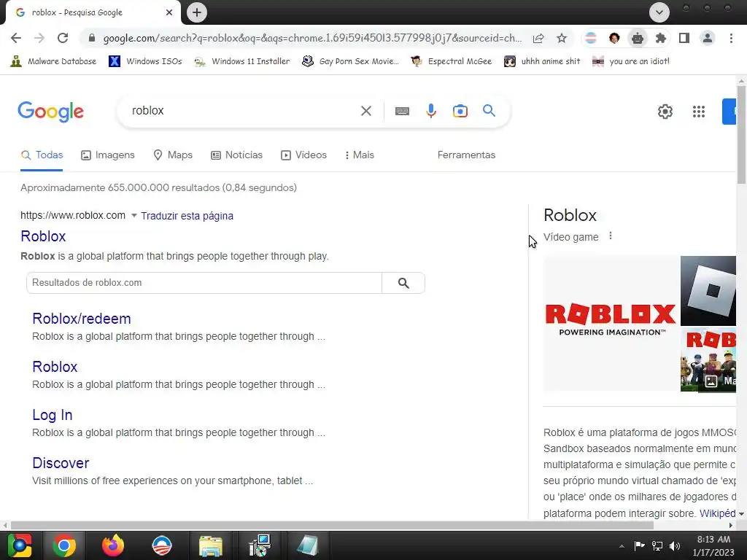This screenshot has width=747, height=560.
Task: Open the Google apps grid
Action: coord(698,112)
